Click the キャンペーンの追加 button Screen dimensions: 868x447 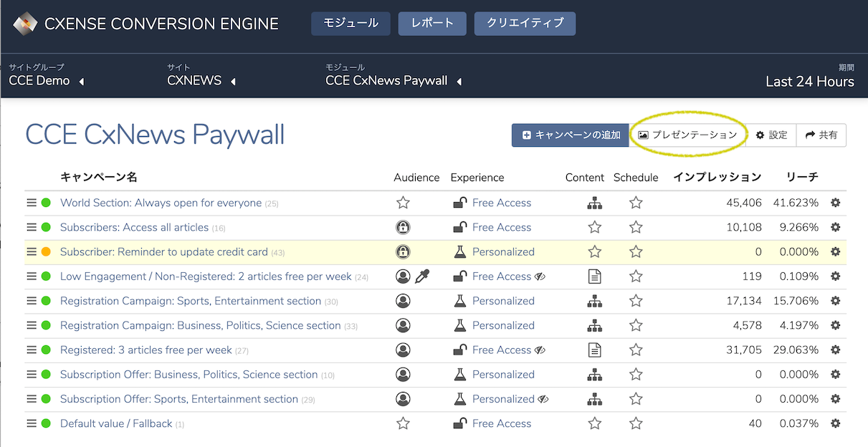tap(571, 135)
